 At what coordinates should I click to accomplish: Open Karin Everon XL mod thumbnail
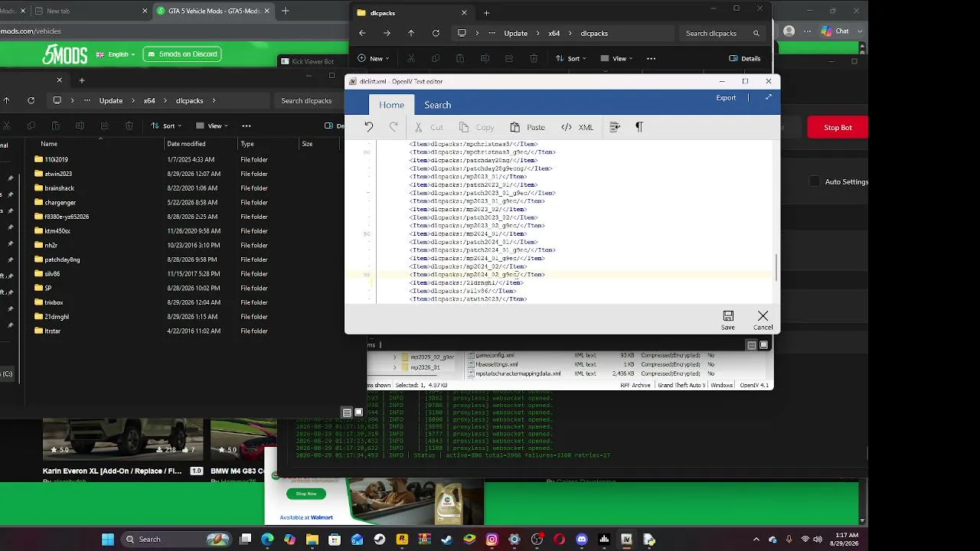122,438
